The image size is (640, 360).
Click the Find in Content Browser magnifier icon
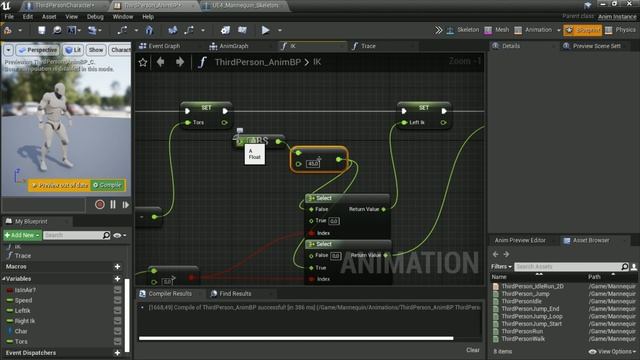(57, 30)
